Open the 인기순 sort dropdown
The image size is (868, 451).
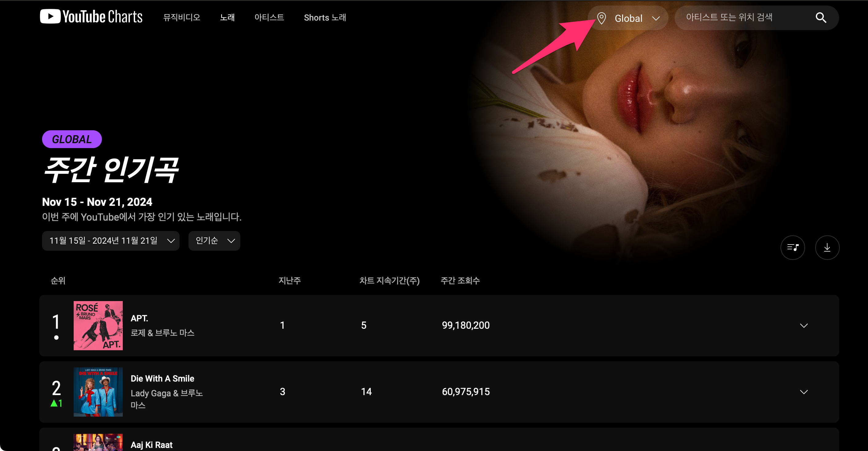point(214,241)
